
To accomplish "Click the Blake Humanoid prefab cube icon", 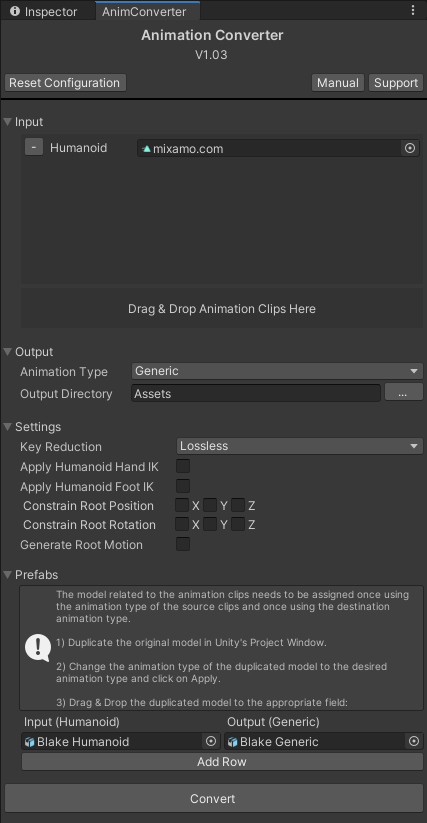I will [x=30, y=742].
